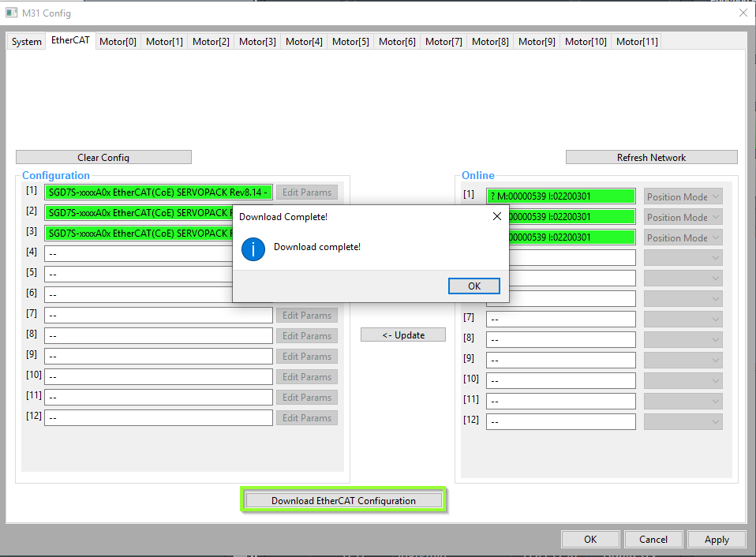756x557 pixels.
Task: Click the empty configuration slot 4 field
Action: click(139, 253)
